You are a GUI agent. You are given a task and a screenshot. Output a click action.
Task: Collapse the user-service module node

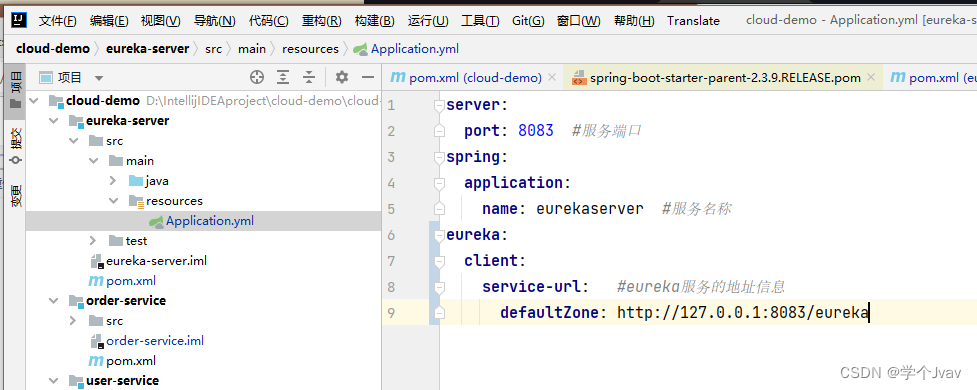tap(53, 381)
